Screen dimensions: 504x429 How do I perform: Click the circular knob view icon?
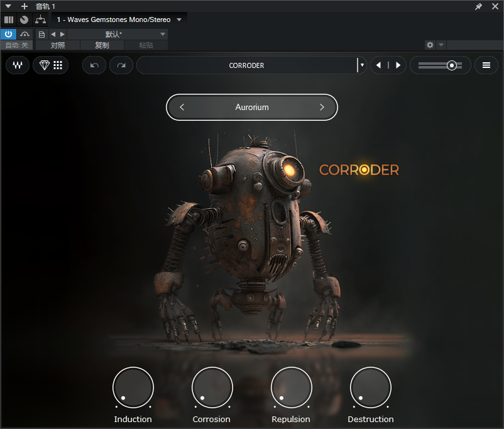pyautogui.click(x=24, y=20)
